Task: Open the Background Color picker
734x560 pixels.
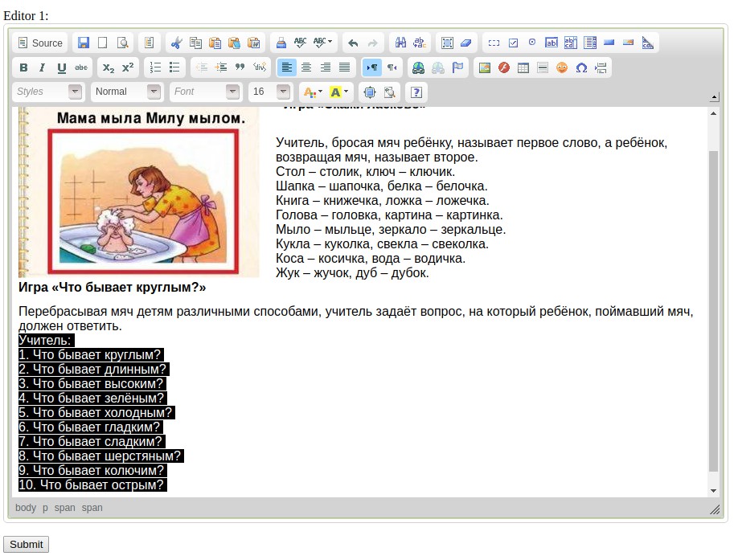Action: [x=339, y=92]
